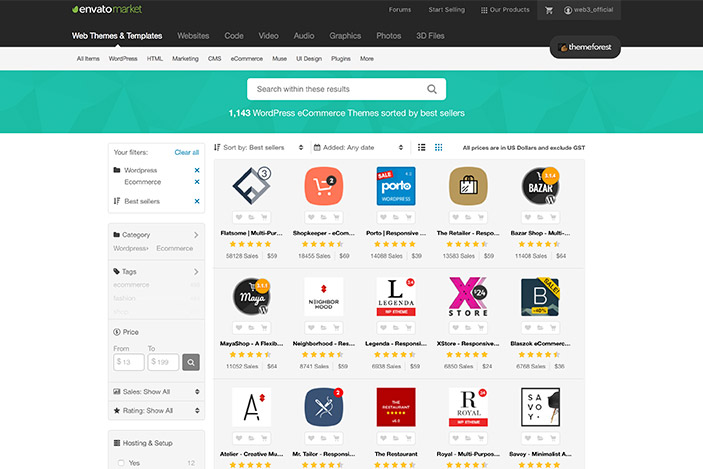Select the eCommerce category tab
The image size is (703, 469).
[247, 59]
